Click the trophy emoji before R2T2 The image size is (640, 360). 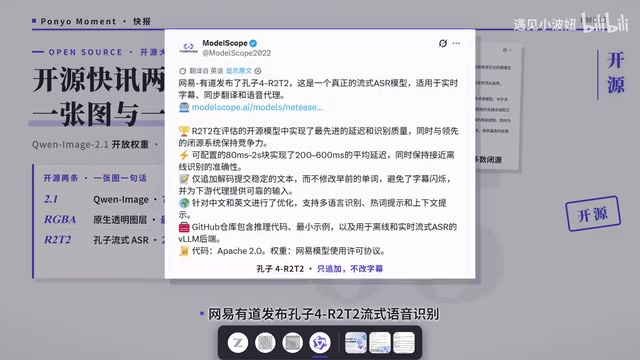184,131
